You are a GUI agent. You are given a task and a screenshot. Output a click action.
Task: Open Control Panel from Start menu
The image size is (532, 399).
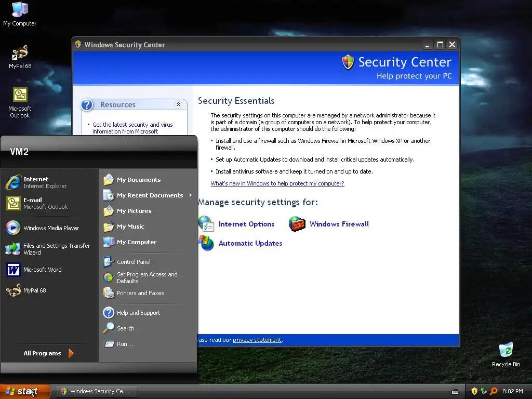point(127,262)
